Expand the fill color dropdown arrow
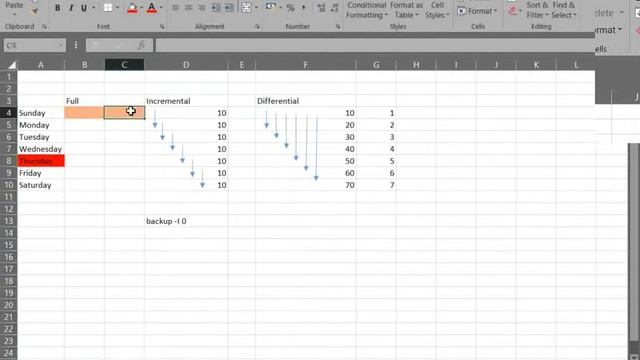The height and width of the screenshot is (360, 640). coord(141,8)
